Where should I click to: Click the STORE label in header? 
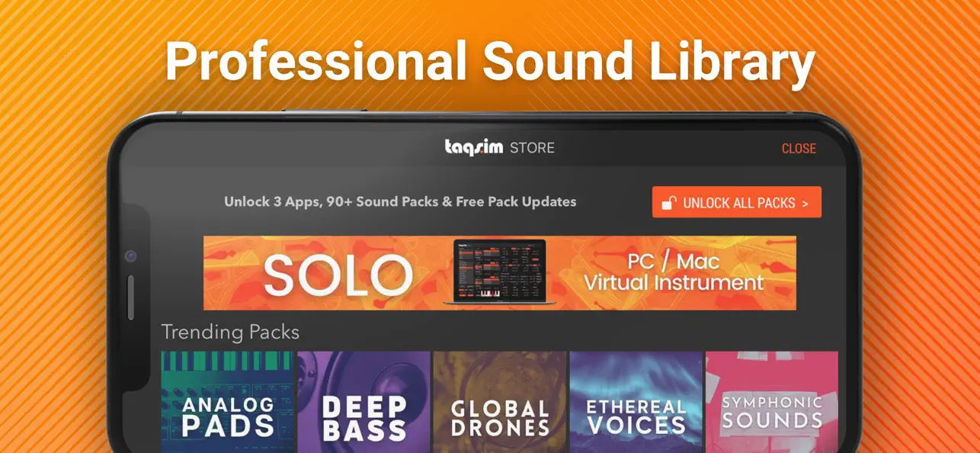click(532, 148)
